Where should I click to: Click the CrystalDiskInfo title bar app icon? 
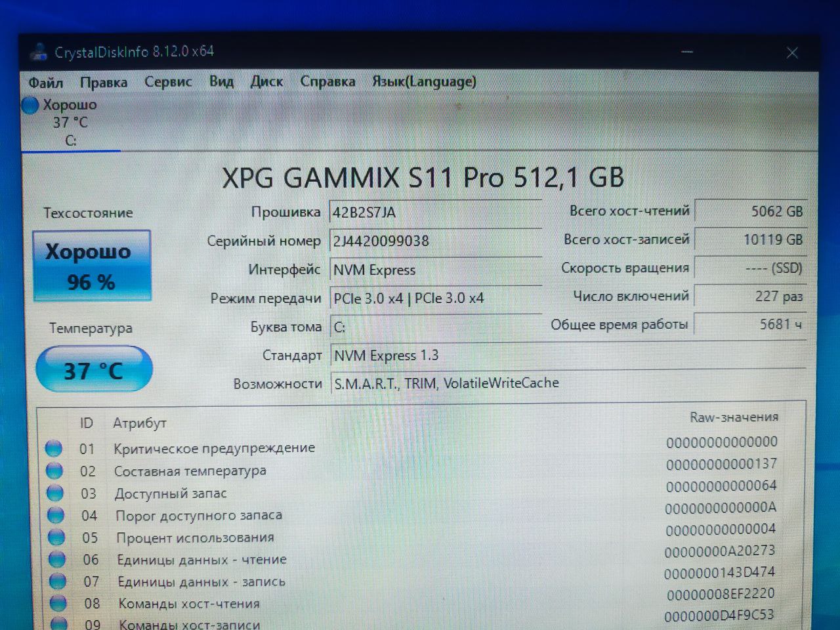[x=39, y=52]
